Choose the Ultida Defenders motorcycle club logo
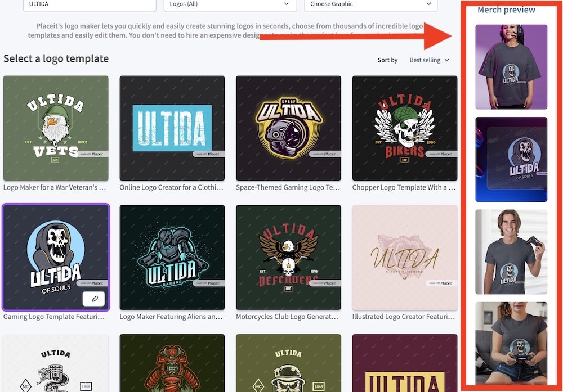Screen dimensions: 563x392 288,257
